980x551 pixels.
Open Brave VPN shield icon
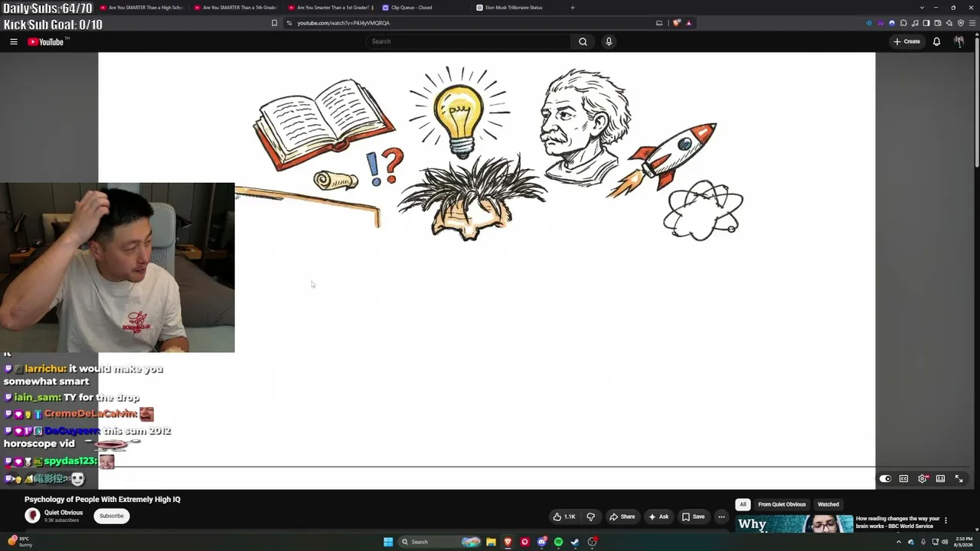(961, 23)
